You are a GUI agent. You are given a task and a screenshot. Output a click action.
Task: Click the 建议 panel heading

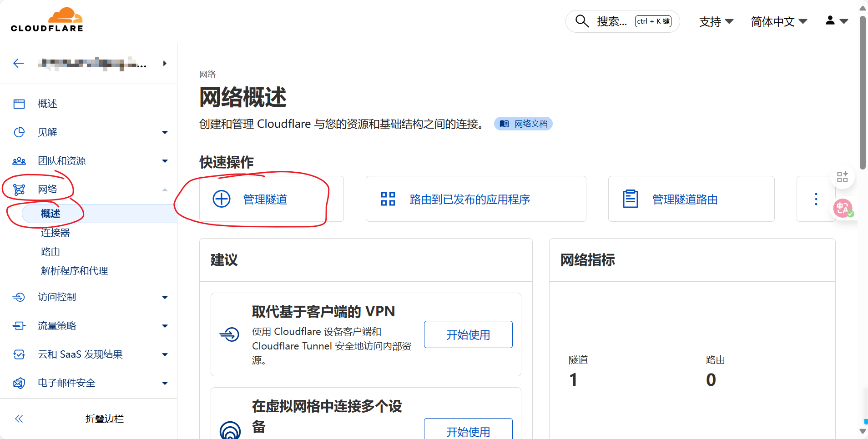[224, 260]
